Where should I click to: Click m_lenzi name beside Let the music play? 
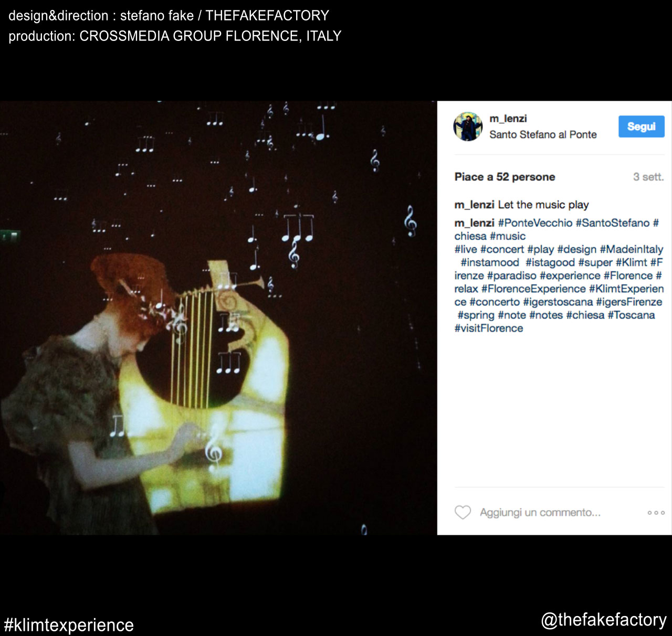click(475, 205)
